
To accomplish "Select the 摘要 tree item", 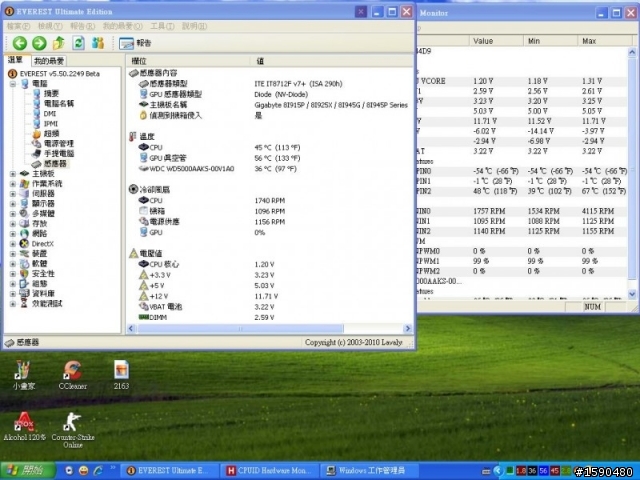I will (51, 93).
